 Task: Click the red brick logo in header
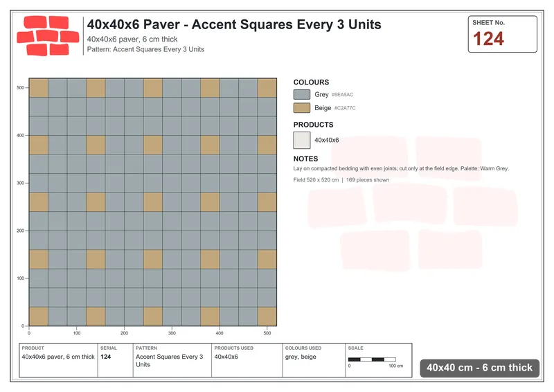pos(48,36)
